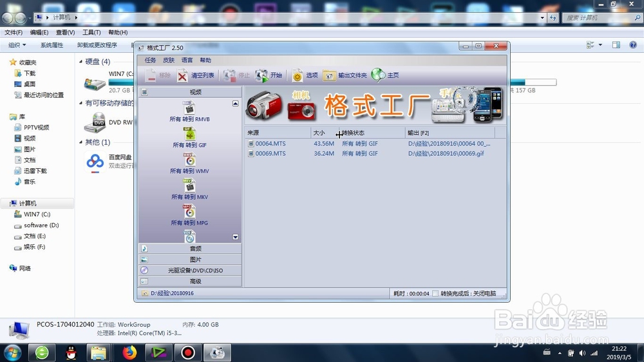Open the address bar history dropdown

pyautogui.click(x=542, y=17)
